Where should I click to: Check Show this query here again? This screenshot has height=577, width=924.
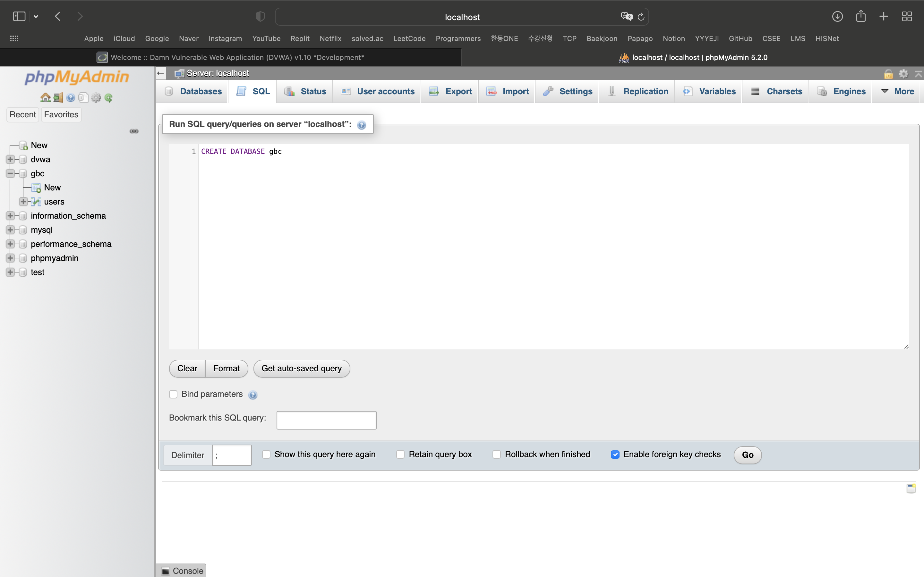(266, 455)
